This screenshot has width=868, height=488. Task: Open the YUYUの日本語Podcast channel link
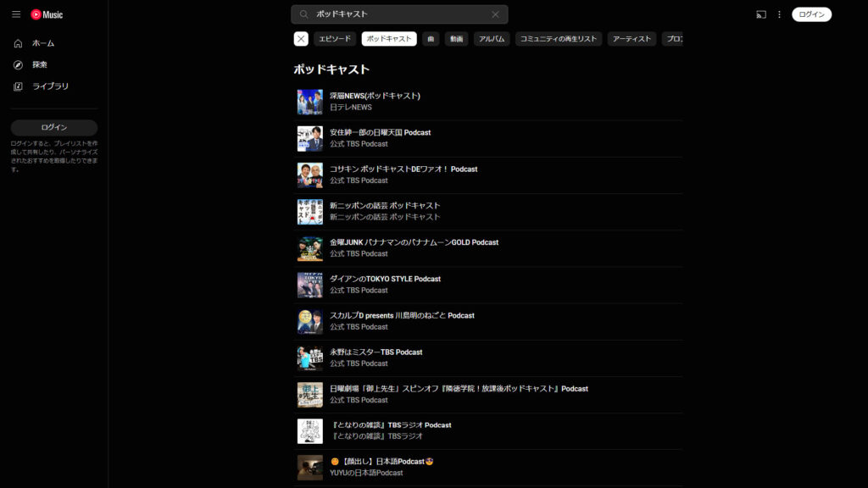click(366, 473)
